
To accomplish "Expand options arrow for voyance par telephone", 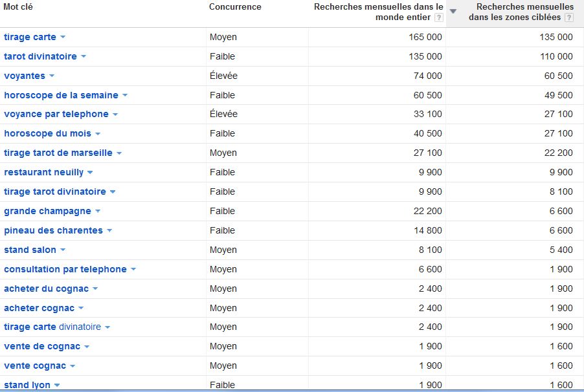I will [x=115, y=114].
